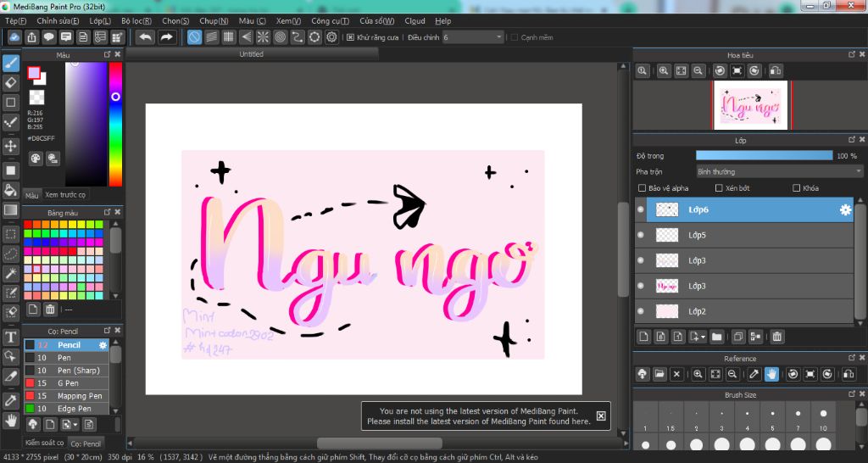The image size is (868, 463).
Task: Expand the add layer dropdown arrow
Action: 703,336
